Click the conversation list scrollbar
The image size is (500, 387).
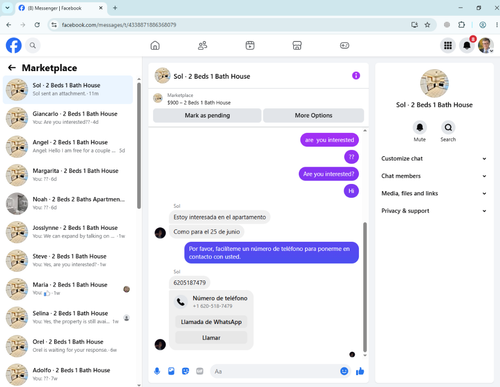pos(139,145)
